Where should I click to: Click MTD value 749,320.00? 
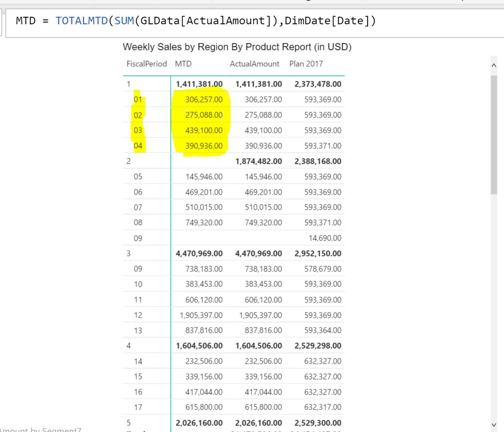[204, 222]
